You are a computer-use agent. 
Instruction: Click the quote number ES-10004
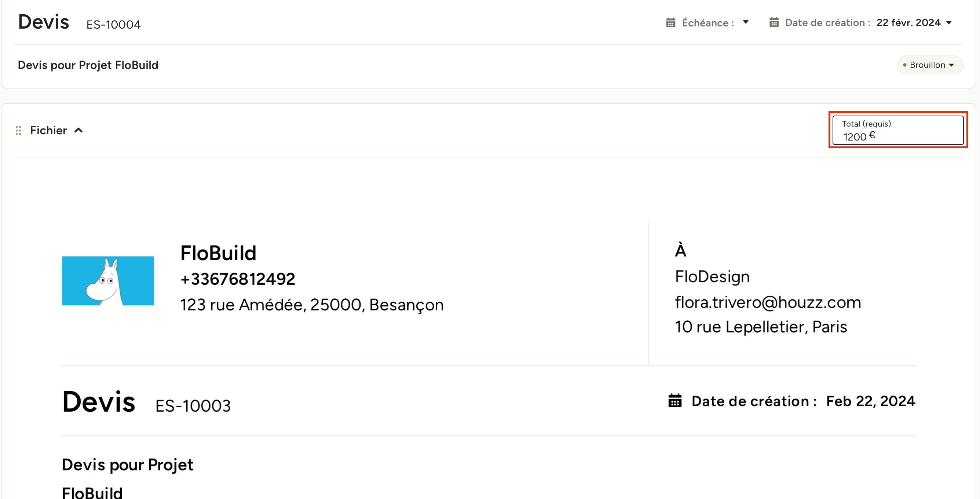114,24
